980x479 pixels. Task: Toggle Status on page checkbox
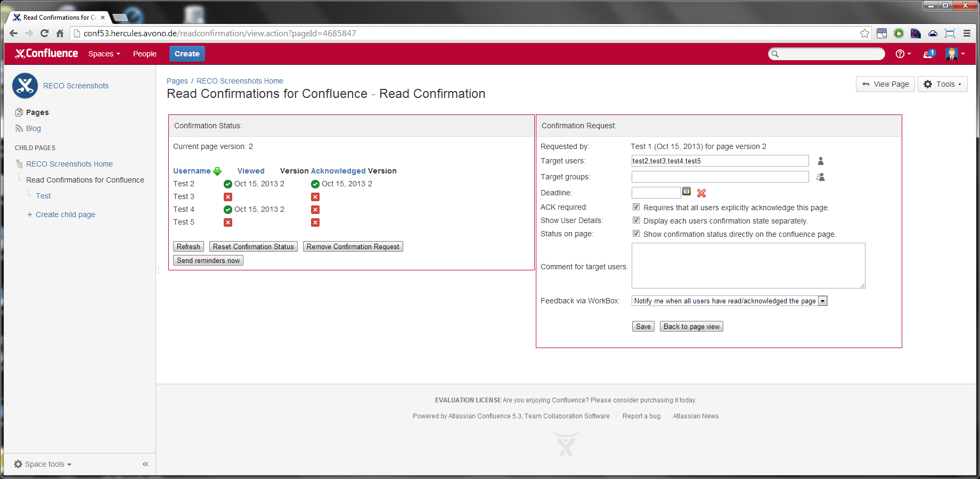coord(636,234)
